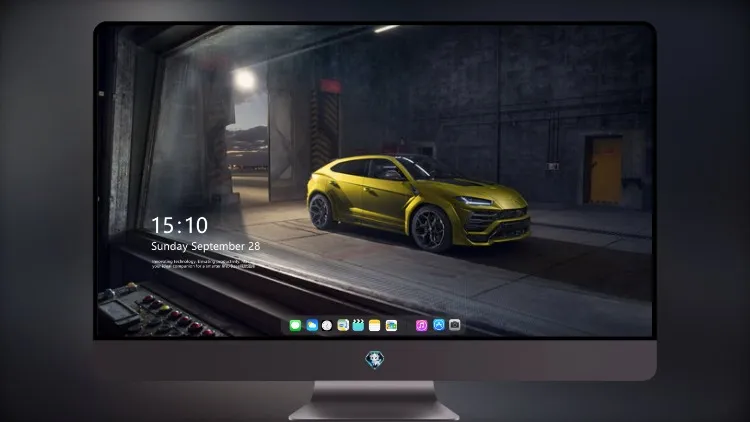This screenshot has width=750, height=422.
Task: Open the yellow Notes app in dock
Action: (375, 325)
